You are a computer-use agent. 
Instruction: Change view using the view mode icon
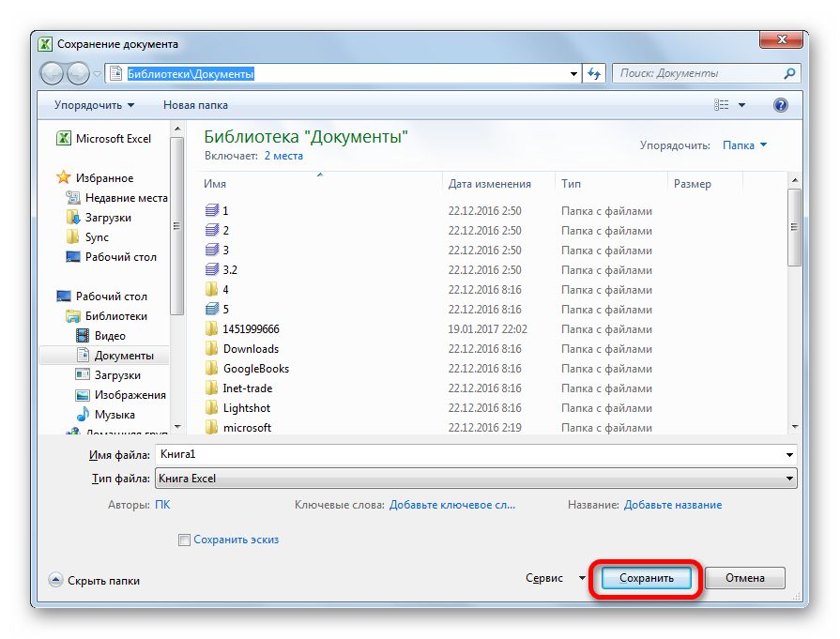(722, 105)
